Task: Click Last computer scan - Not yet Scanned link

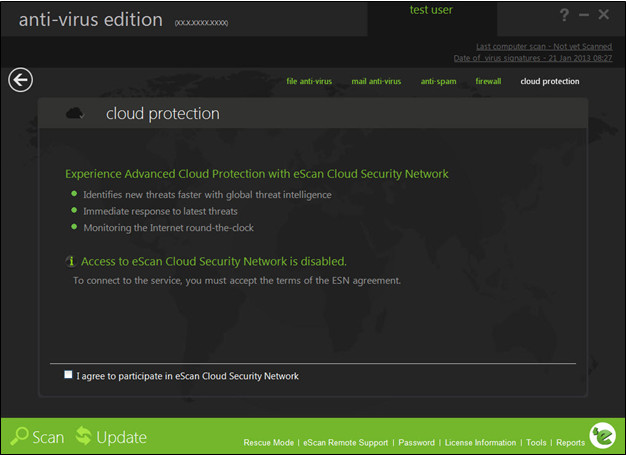Action: [544, 47]
